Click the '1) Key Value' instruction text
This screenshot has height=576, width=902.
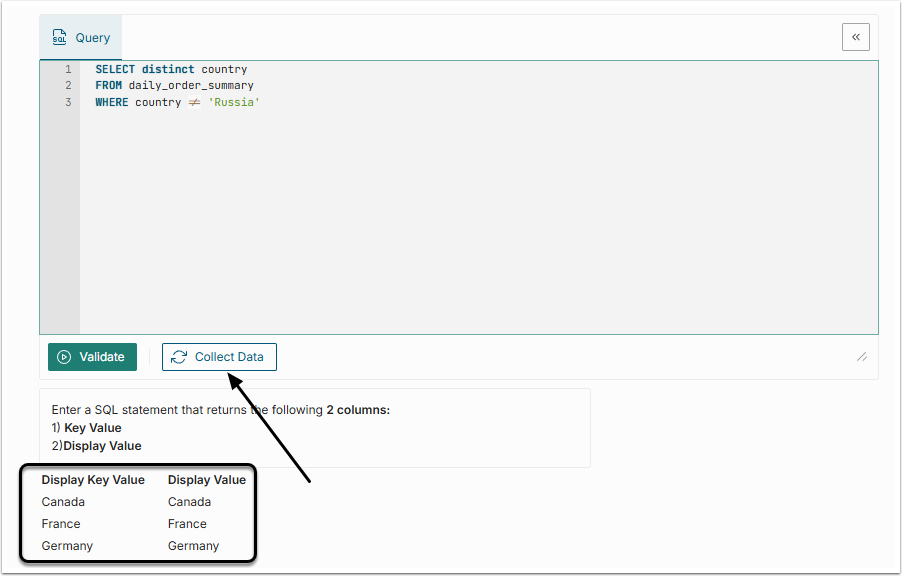pyautogui.click(x=86, y=428)
